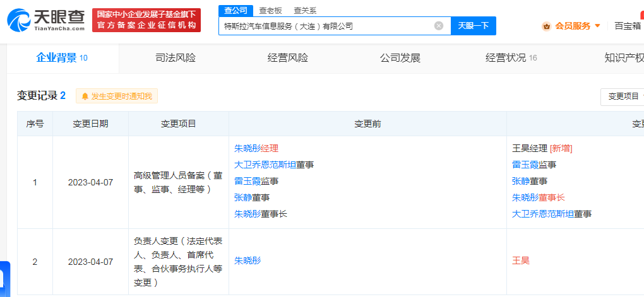This screenshot has height=297, width=644.
Task: Clear the search box with X icon
Action: [439, 26]
